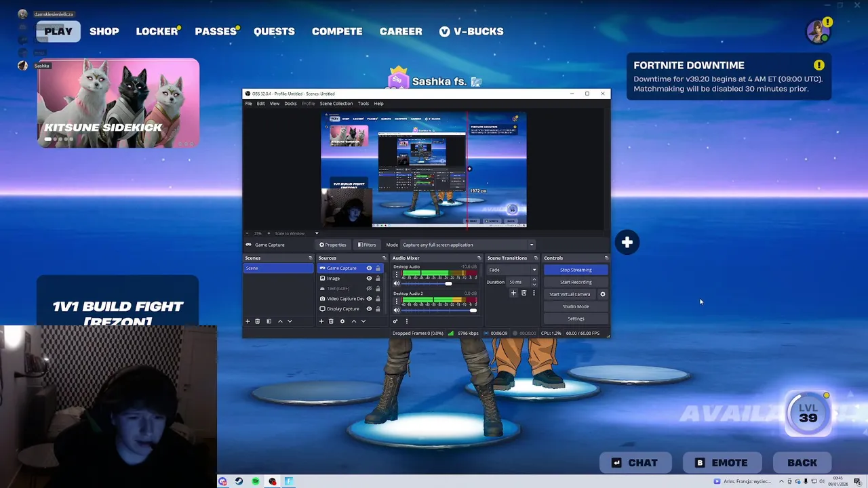
Task: Pop out the Audio Mixer dock
Action: 479,258
